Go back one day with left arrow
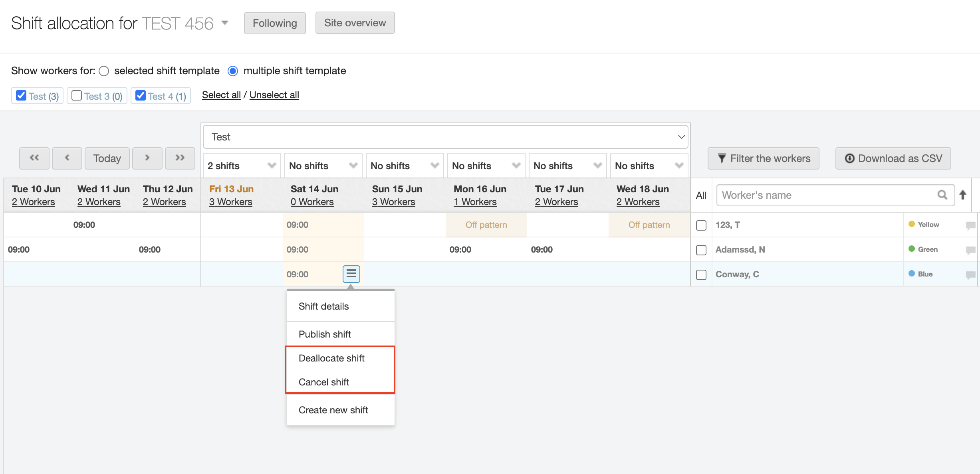 [x=67, y=158]
